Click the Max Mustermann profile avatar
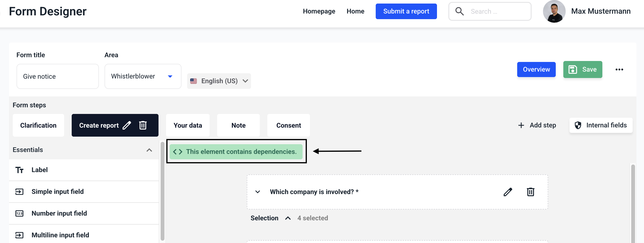 [554, 12]
